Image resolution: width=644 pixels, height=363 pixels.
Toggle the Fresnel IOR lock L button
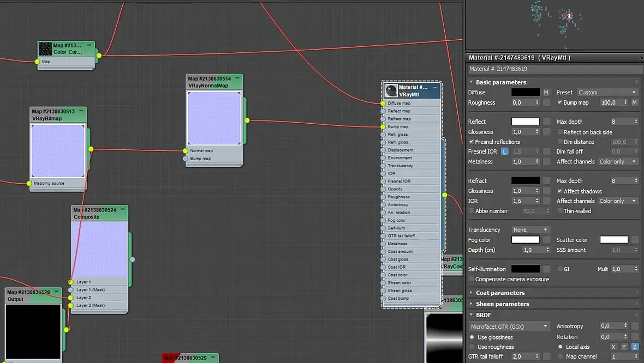tap(504, 152)
